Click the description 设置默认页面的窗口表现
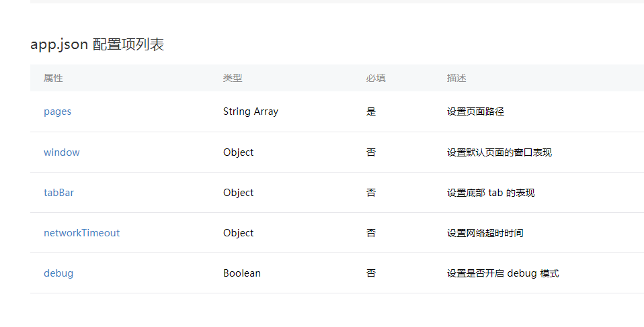This screenshot has height=327, width=644. pyautogui.click(x=499, y=152)
